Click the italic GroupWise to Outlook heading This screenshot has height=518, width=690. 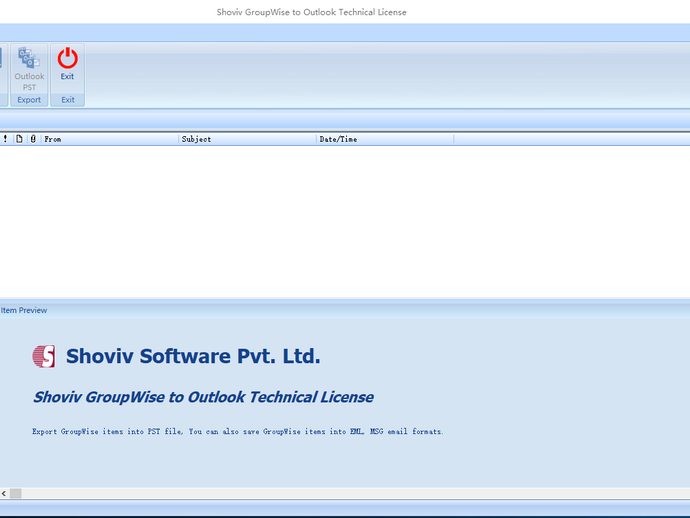[203, 397]
